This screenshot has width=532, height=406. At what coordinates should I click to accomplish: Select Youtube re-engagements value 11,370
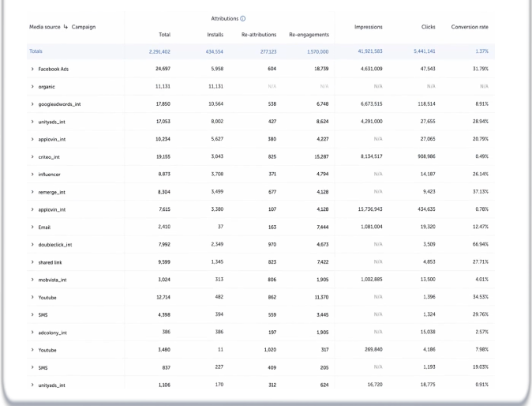coord(321,297)
